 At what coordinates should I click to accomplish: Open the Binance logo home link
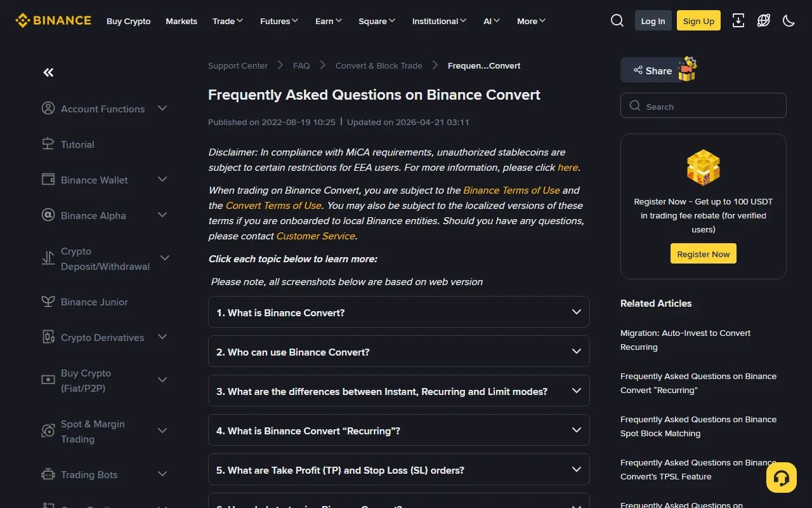[53, 20]
